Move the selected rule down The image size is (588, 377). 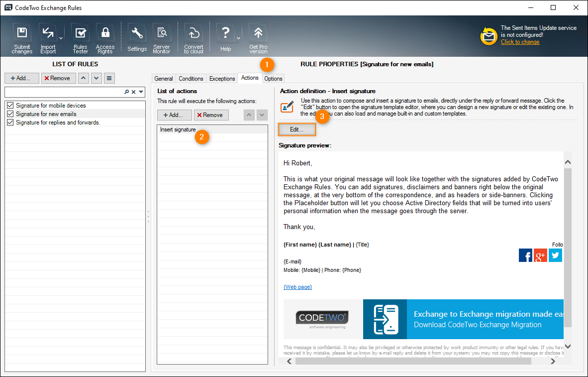click(97, 78)
